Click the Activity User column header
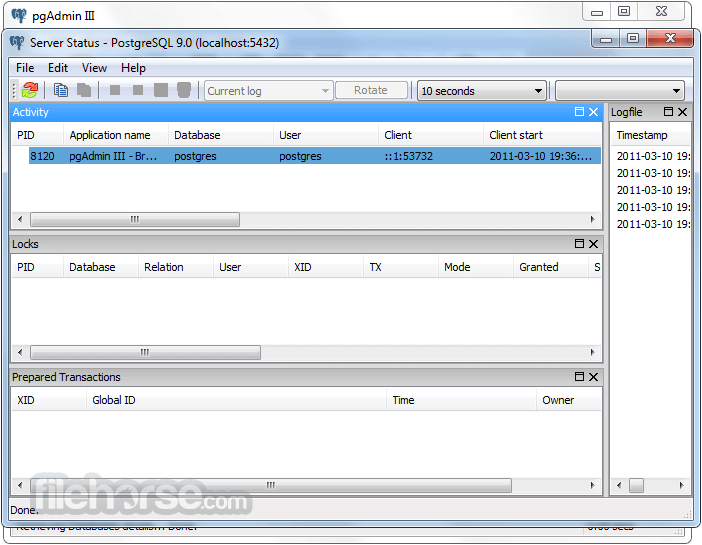Image resolution: width=702 pixels, height=545 pixels. [326, 135]
